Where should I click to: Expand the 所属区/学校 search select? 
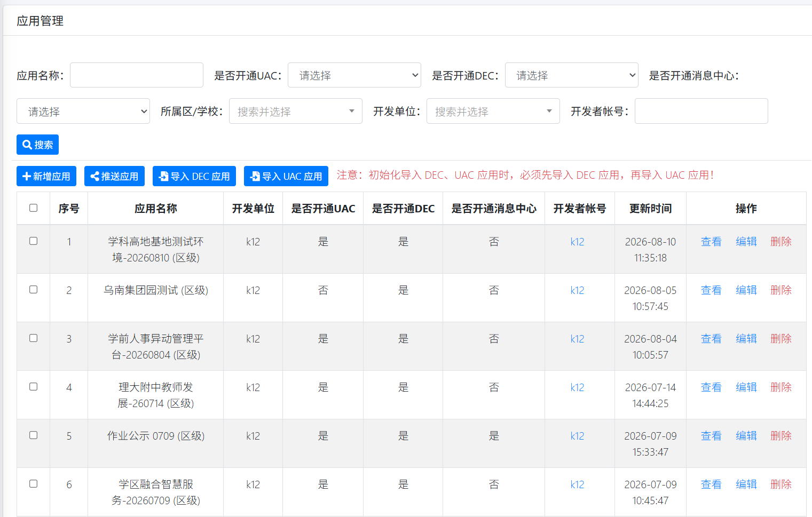tap(296, 111)
